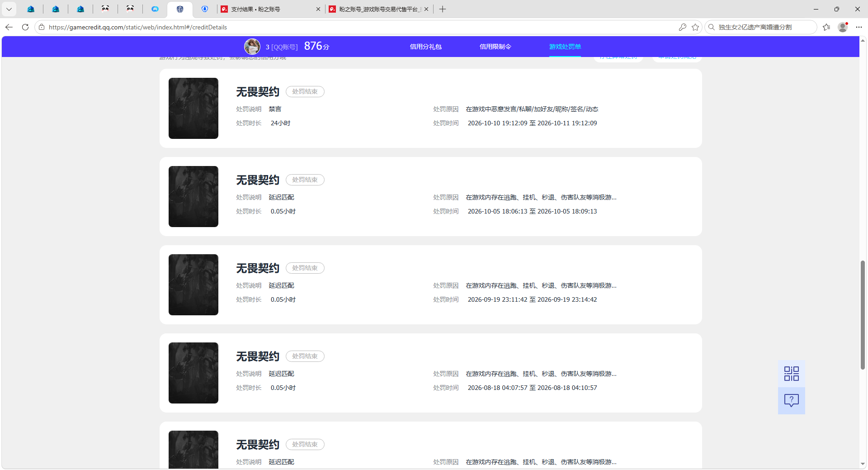Go back to the previous page
Image resolution: width=868 pixels, height=470 pixels.
click(9, 27)
